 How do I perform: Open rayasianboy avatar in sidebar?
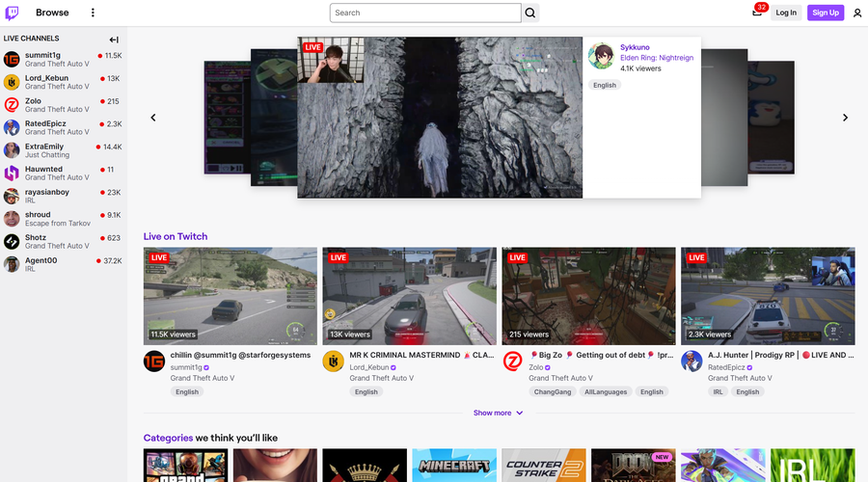pos(12,196)
